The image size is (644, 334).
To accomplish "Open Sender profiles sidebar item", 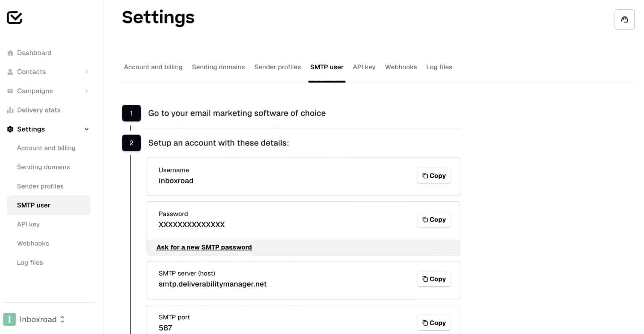I will pos(40,186).
